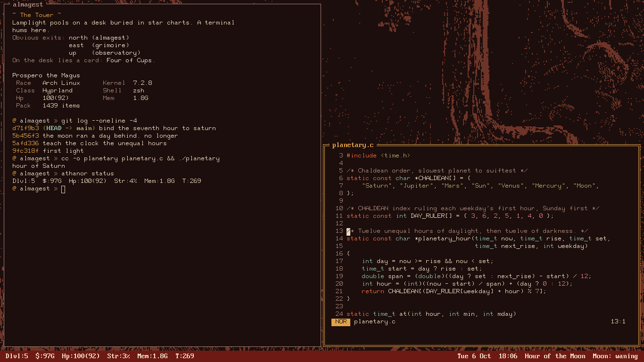
Task: Click the $:97G entry in bottom bar
Action: [x=45, y=356]
